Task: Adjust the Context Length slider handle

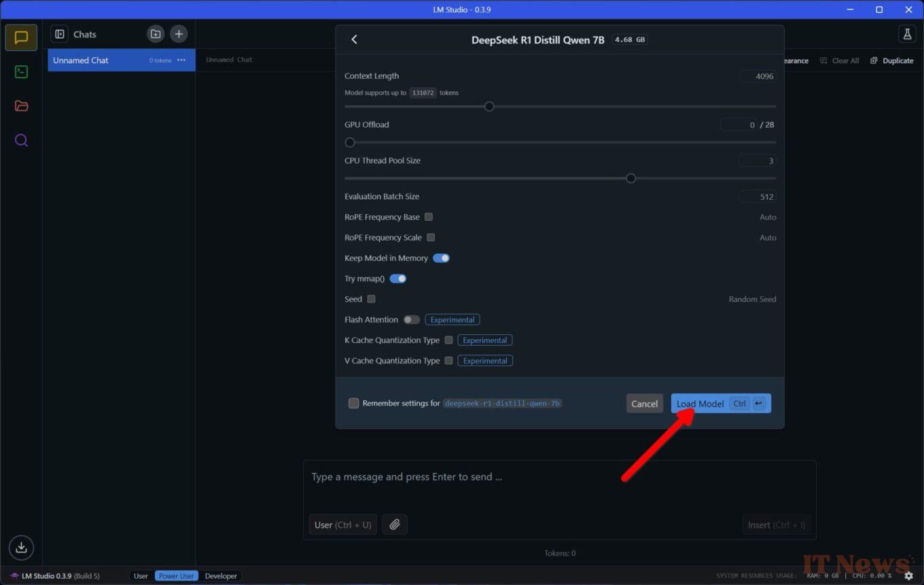Action: [489, 107]
